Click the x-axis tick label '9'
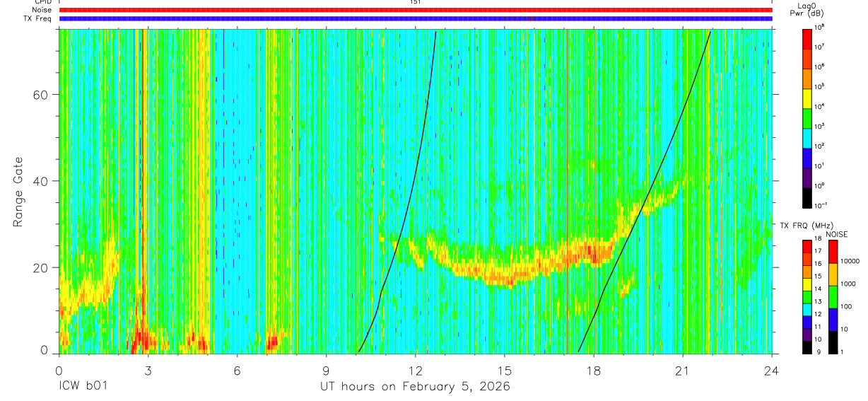868x401 pixels. click(327, 370)
